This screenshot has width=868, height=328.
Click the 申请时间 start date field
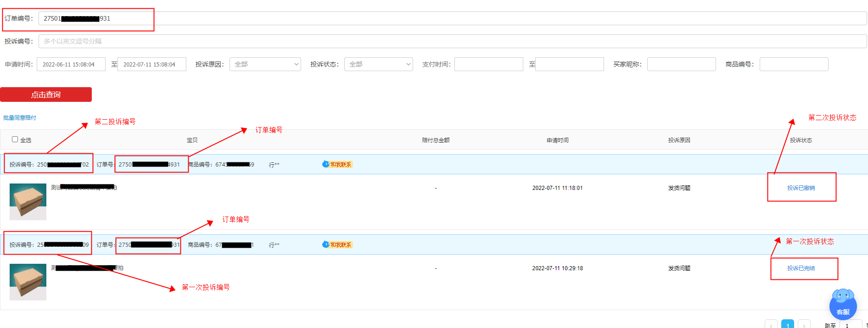click(x=71, y=64)
